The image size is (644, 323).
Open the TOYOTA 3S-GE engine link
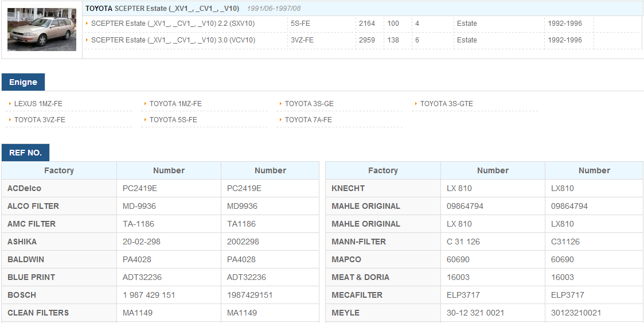(309, 104)
